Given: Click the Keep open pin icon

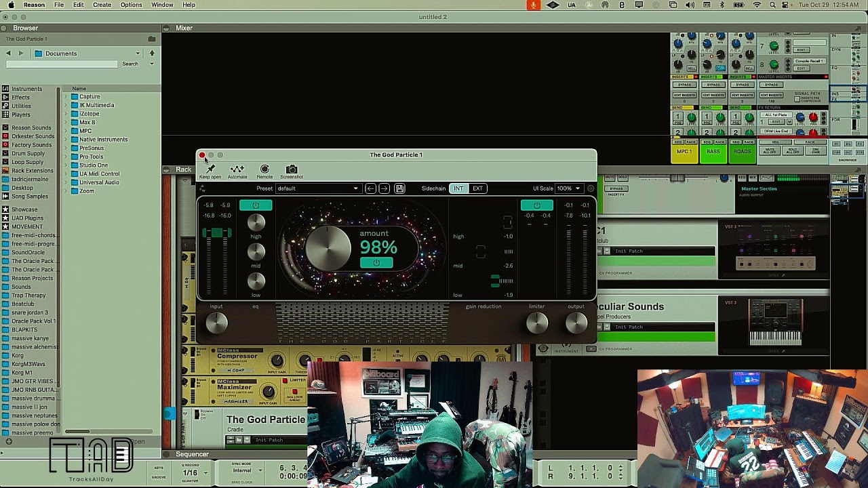Looking at the screenshot, I should (210, 169).
